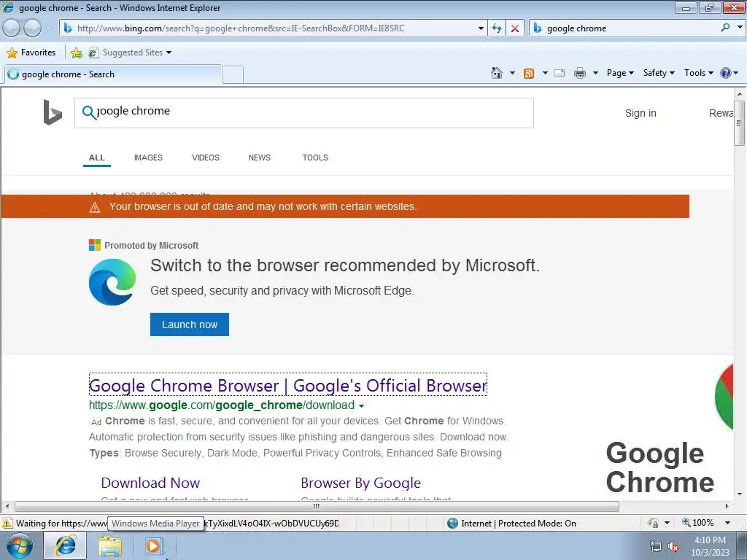The height and width of the screenshot is (560, 747).
Task: Click the scroll down arrow
Action: point(740,494)
